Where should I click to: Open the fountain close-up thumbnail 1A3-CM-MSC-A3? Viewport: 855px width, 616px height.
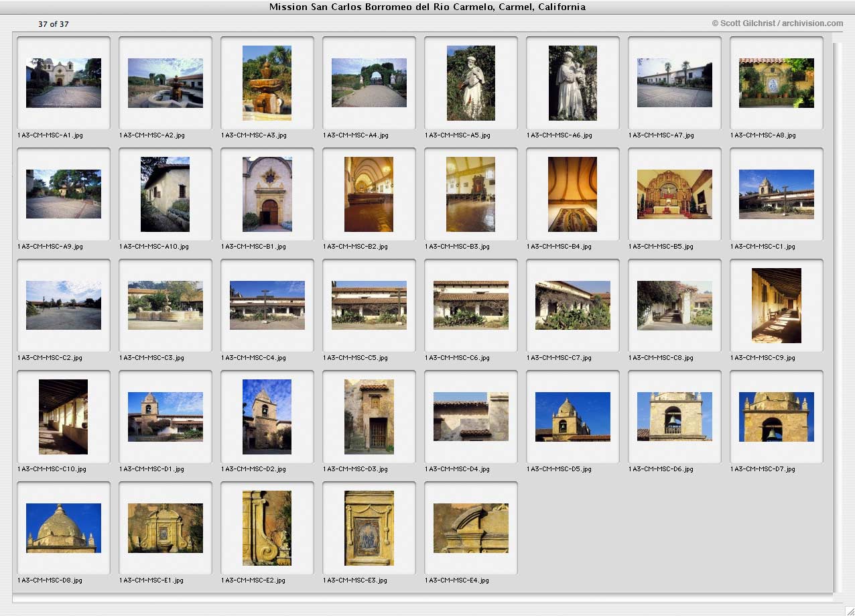267,83
